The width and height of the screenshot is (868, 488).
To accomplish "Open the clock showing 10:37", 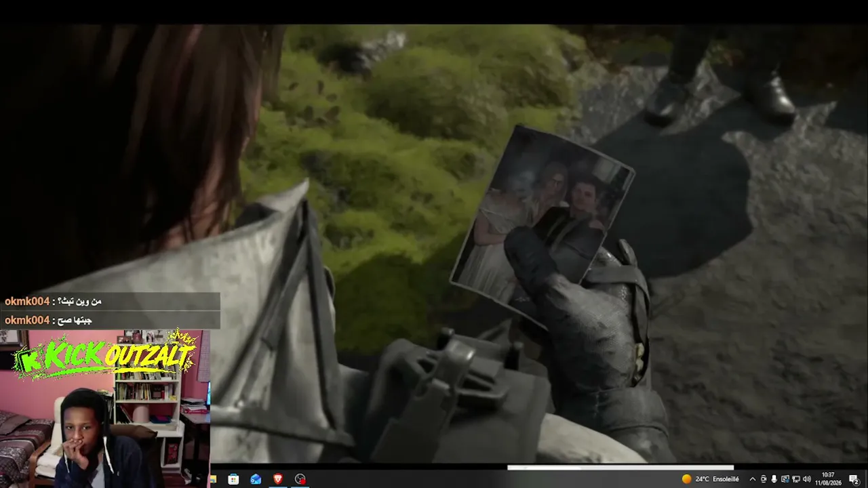I will coord(828,479).
